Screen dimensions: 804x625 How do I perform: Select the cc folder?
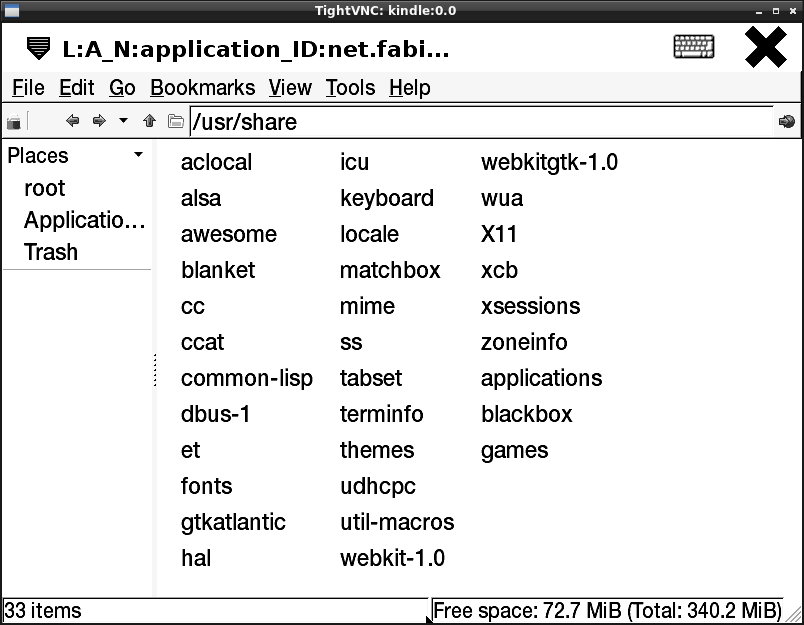193,307
